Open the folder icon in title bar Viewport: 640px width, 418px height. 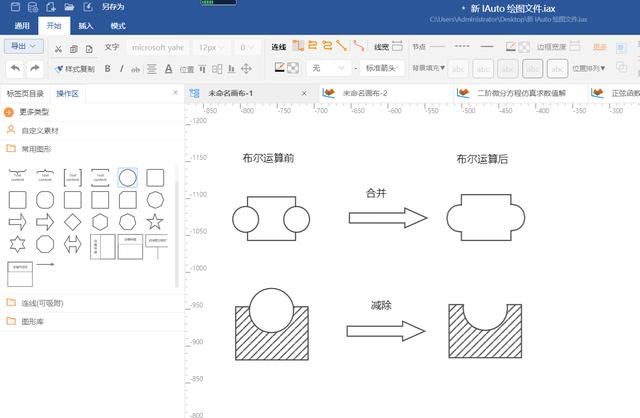[69, 7]
